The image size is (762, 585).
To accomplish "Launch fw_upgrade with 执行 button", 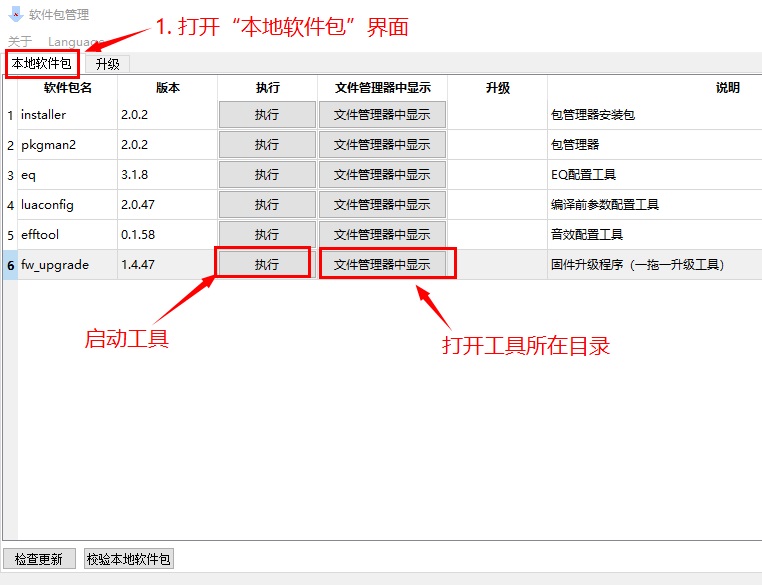I will click(x=267, y=265).
